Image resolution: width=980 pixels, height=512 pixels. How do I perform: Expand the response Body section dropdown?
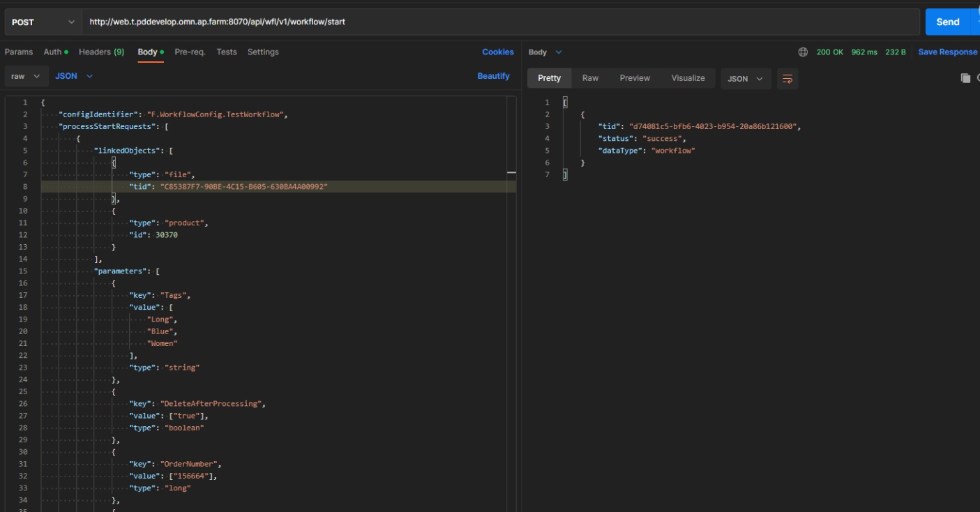pos(545,52)
